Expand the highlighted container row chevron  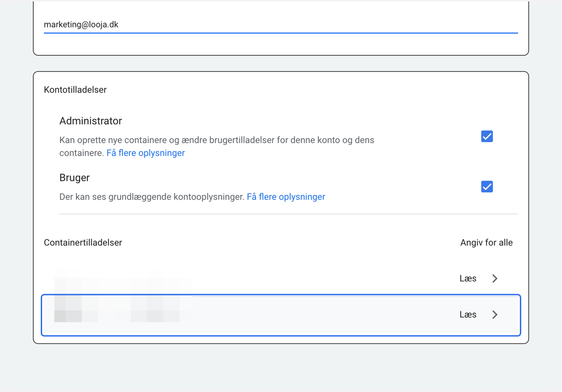point(495,315)
